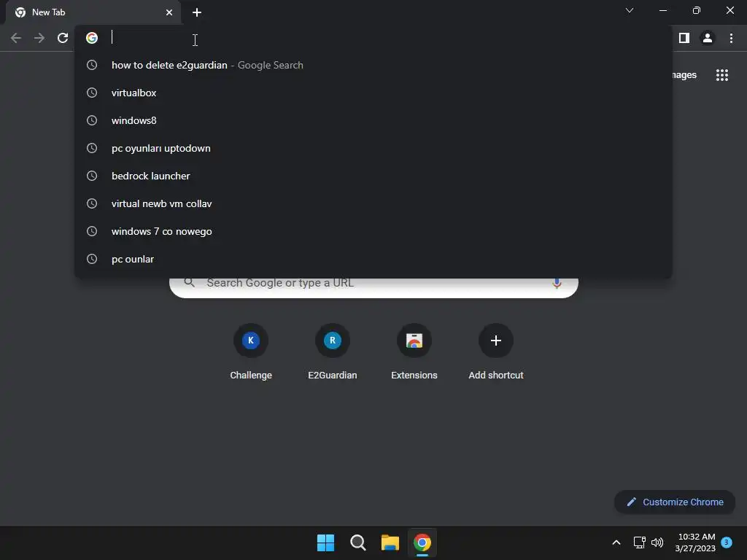This screenshot has height=560, width=747.
Task: Click the Search Google or type a URL box
Action: pyautogui.click(x=374, y=287)
